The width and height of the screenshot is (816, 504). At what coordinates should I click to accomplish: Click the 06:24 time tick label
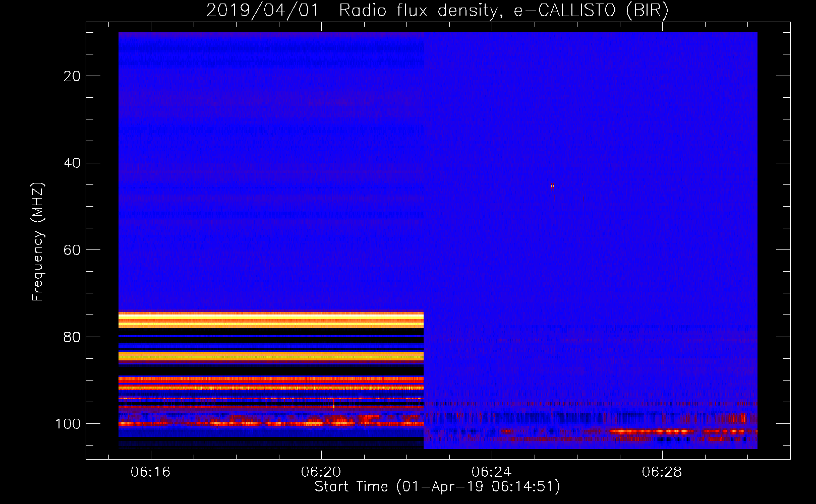(491, 472)
